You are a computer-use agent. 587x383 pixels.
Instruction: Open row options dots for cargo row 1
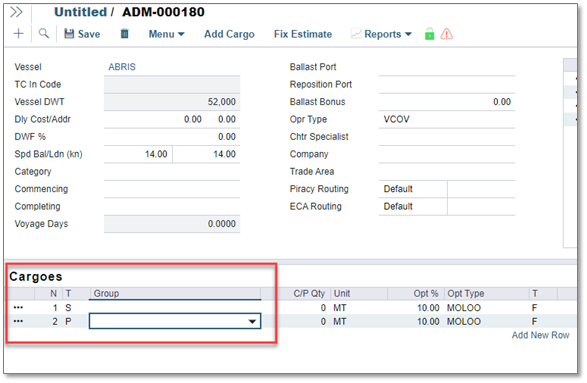pos(18,307)
